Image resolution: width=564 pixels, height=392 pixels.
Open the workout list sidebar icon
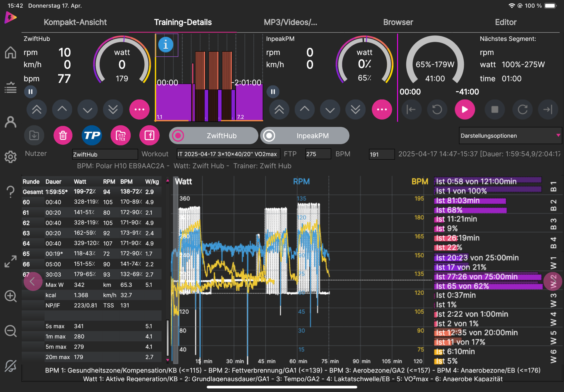tap(10, 87)
